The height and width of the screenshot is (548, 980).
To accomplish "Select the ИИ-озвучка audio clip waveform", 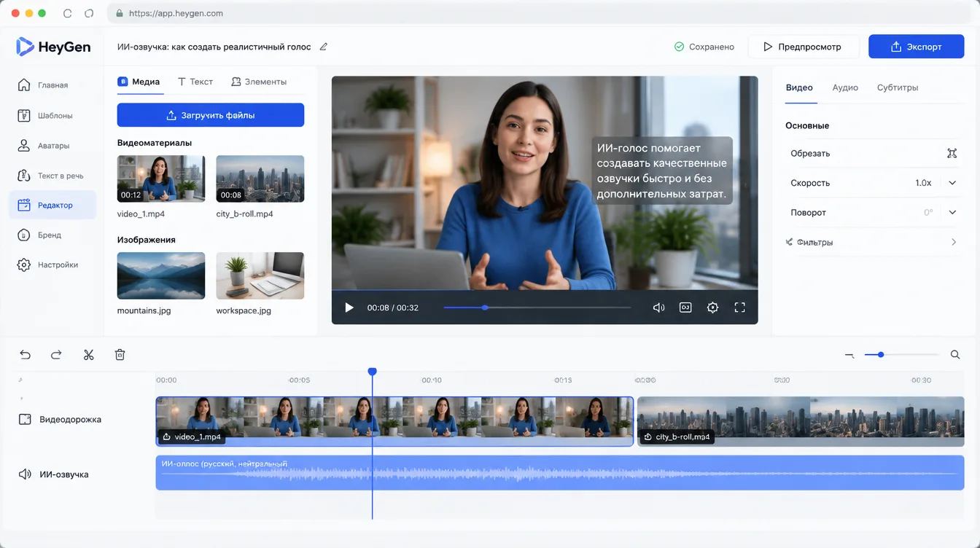I will click(x=560, y=473).
